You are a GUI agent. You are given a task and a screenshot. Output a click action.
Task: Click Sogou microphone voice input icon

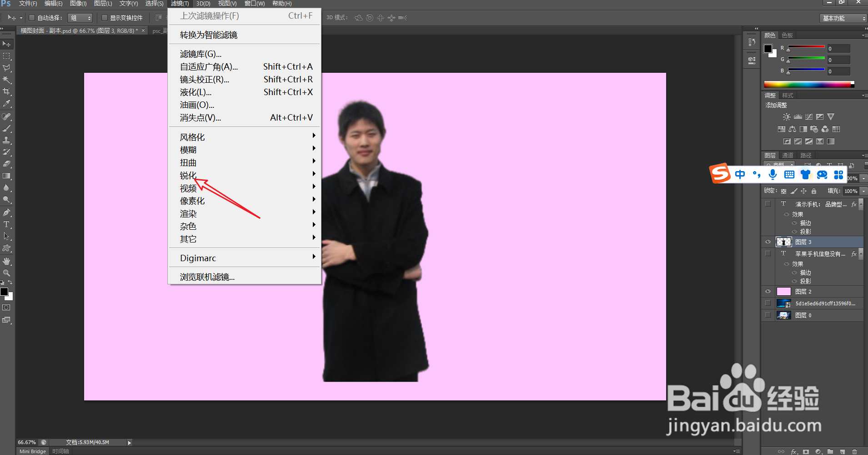(x=773, y=174)
